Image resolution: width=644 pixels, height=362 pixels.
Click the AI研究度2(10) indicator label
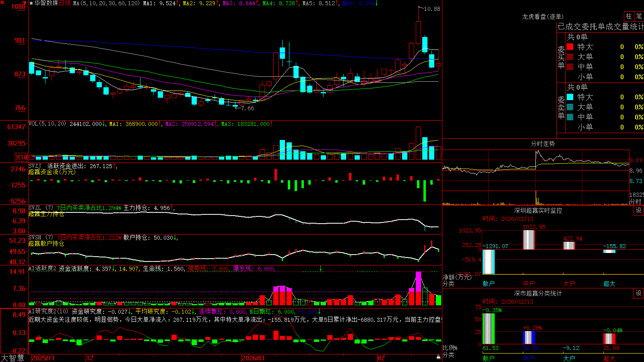49,311
